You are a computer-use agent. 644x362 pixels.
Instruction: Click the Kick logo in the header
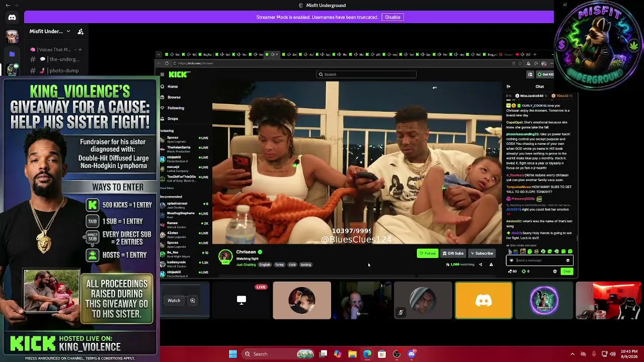click(x=179, y=74)
